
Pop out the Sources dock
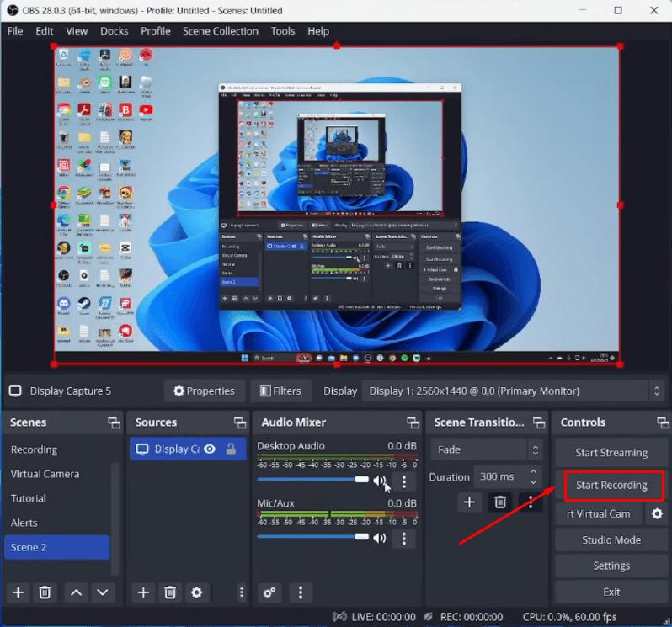click(240, 422)
